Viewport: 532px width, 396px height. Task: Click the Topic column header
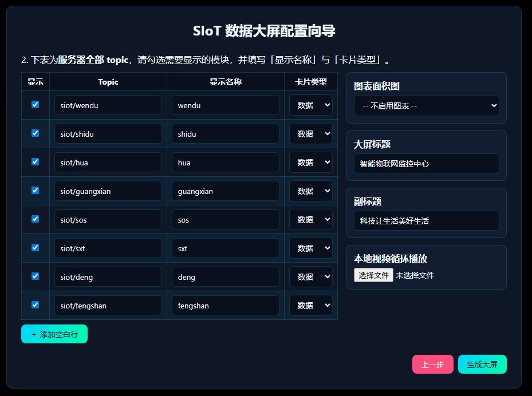[108, 82]
